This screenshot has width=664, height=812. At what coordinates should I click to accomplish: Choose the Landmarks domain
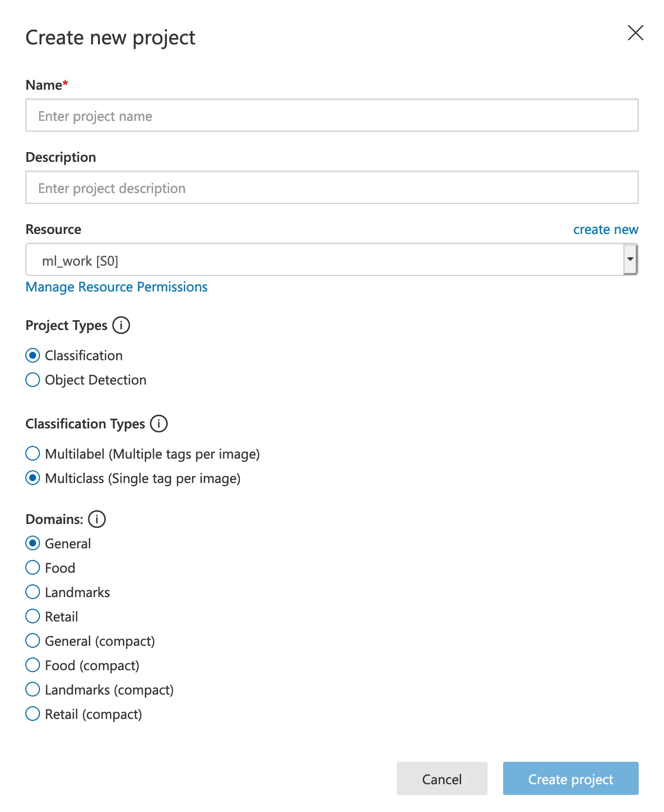(x=33, y=592)
